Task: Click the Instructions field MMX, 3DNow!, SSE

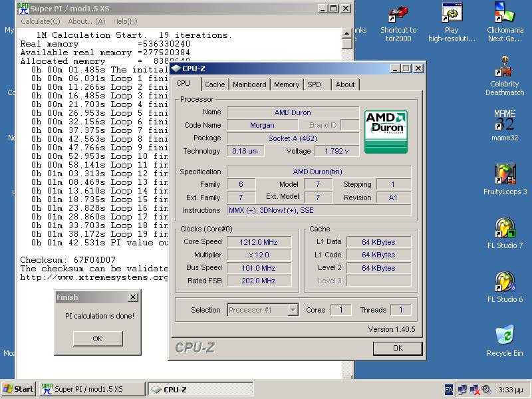Action: [x=319, y=210]
